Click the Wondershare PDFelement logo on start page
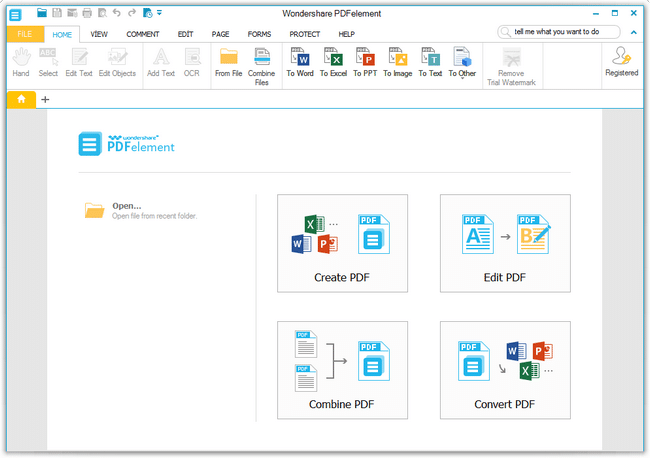The image size is (650, 458). point(126,144)
